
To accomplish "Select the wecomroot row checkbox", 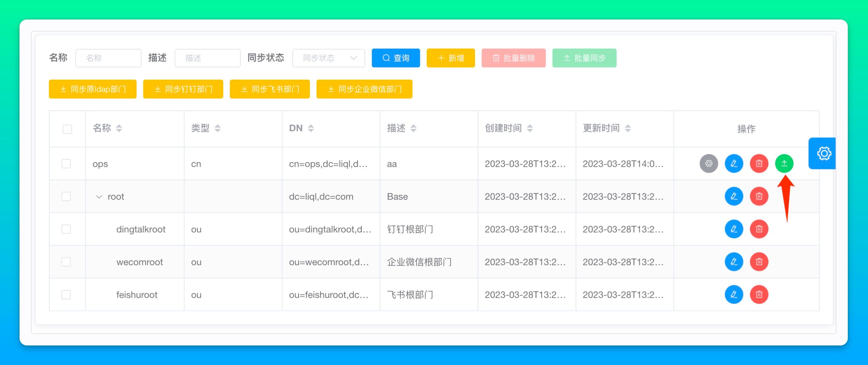I will coord(66,262).
